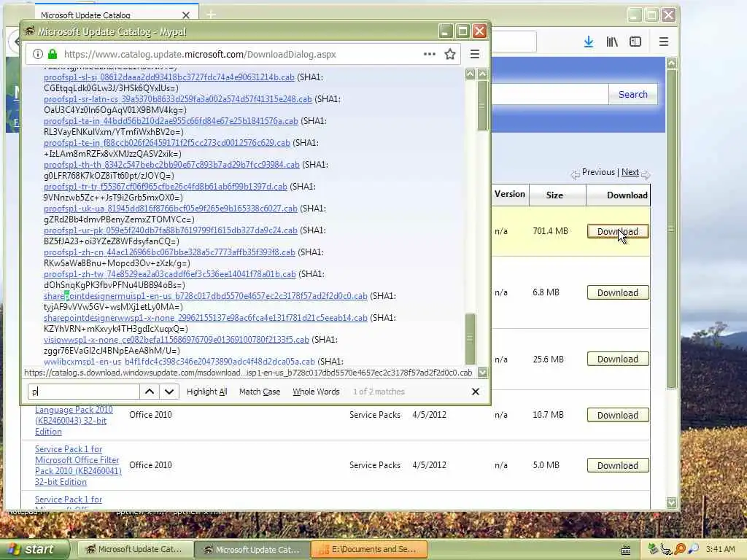Screen dimensions: 747x560
Task: Download the 701.4 MB update
Action: (x=617, y=231)
